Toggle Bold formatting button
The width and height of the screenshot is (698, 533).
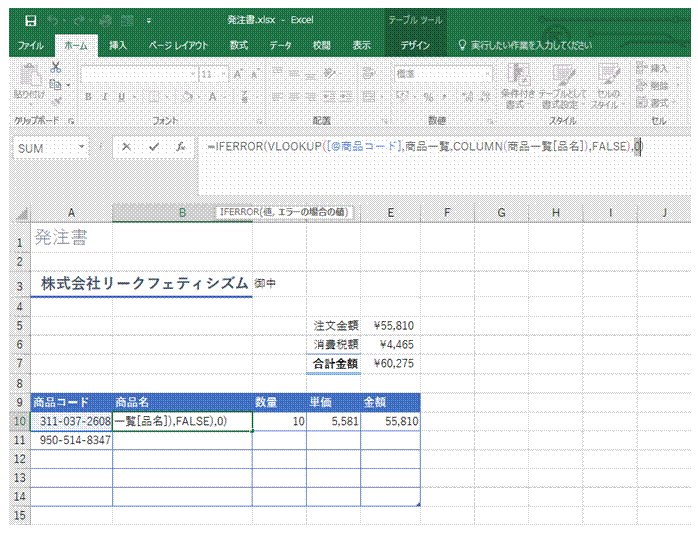click(x=88, y=97)
